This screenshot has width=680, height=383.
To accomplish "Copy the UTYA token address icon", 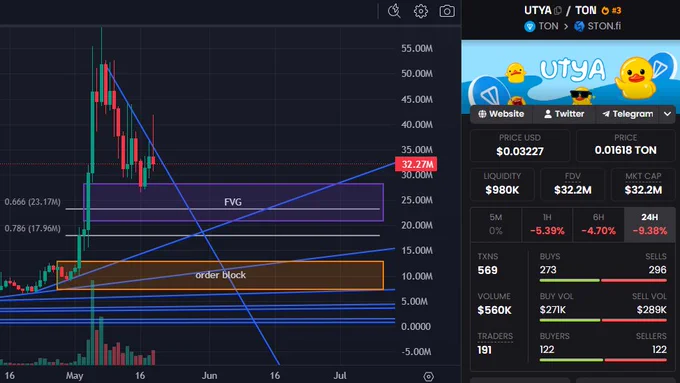I will (558, 10).
